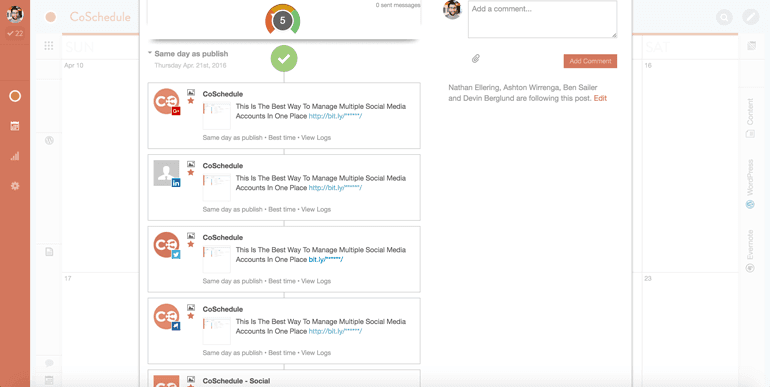
Task: Click star icon on the Google+ message card
Action: coord(191,101)
